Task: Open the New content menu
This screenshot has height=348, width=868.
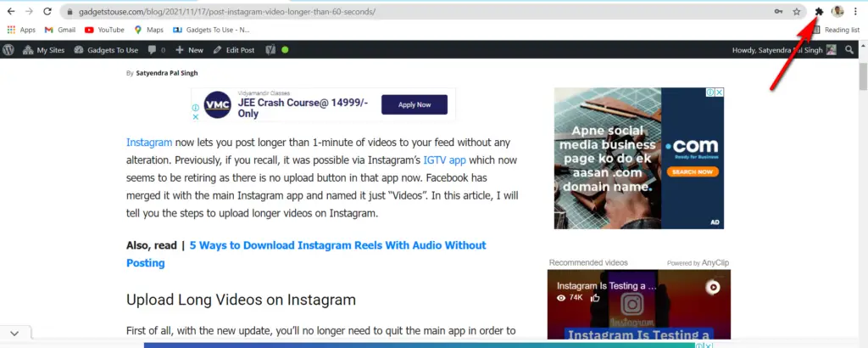Action: pyautogui.click(x=189, y=50)
